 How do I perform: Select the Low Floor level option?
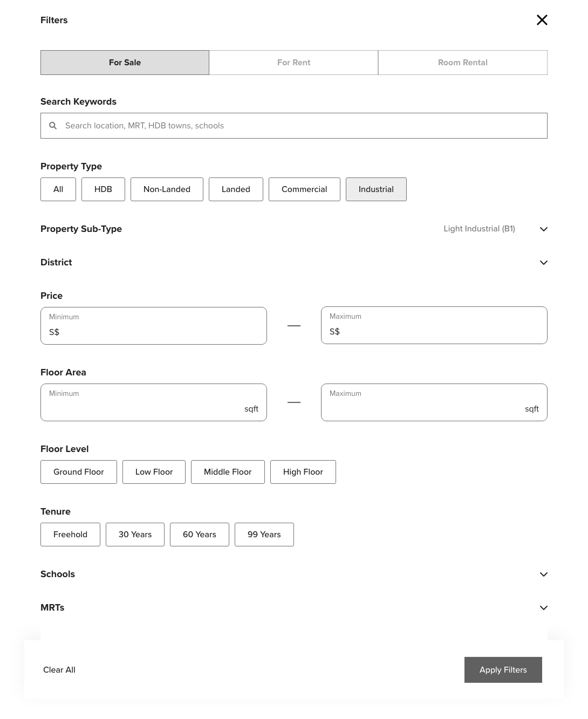[154, 472]
